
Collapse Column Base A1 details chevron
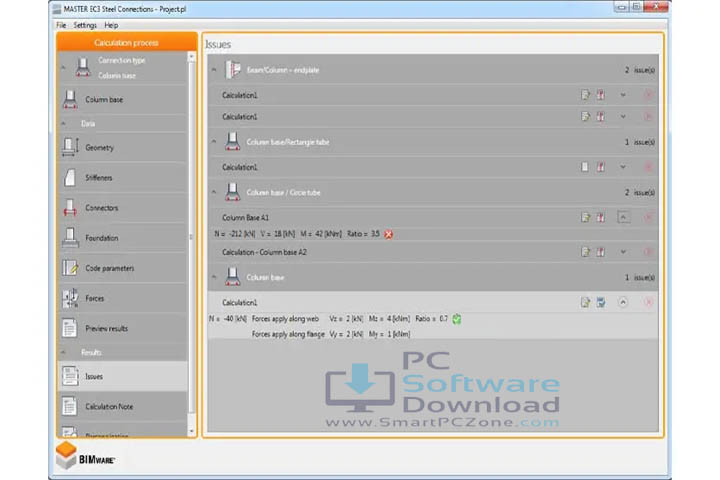click(623, 217)
